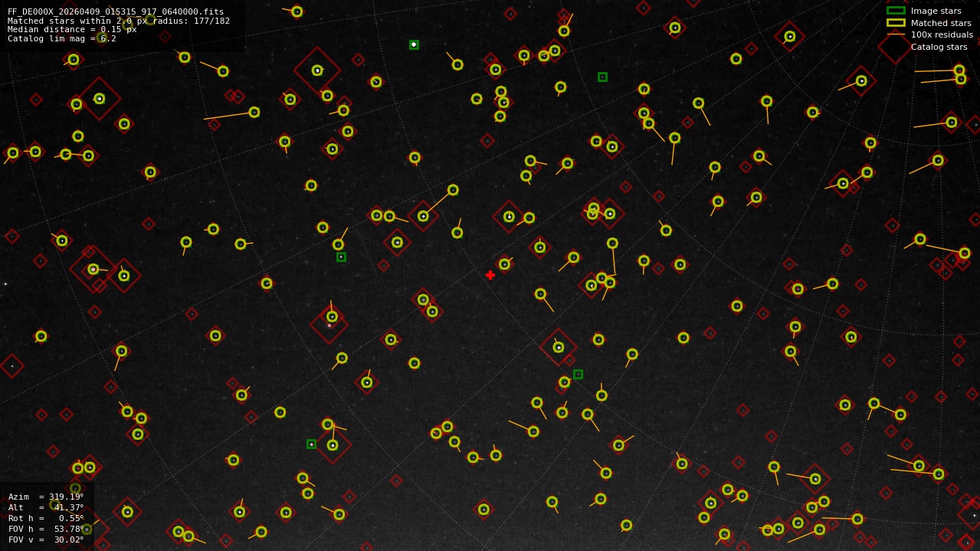Click the 'FOV v = 30.02°' readout

point(46,540)
